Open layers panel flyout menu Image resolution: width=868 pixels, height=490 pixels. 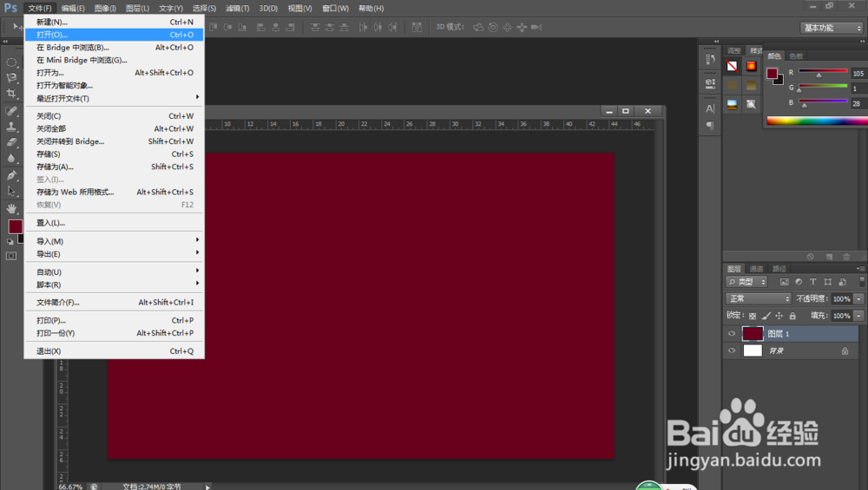pos(859,268)
